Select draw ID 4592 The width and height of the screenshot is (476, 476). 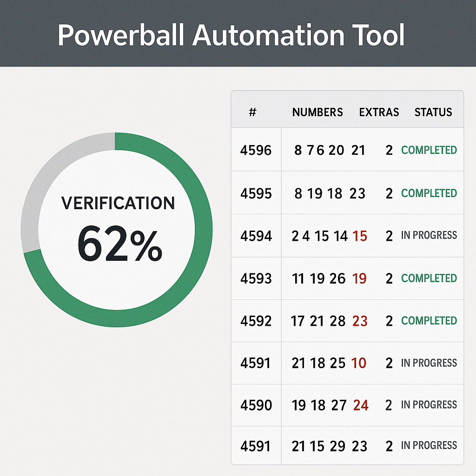pyautogui.click(x=256, y=321)
